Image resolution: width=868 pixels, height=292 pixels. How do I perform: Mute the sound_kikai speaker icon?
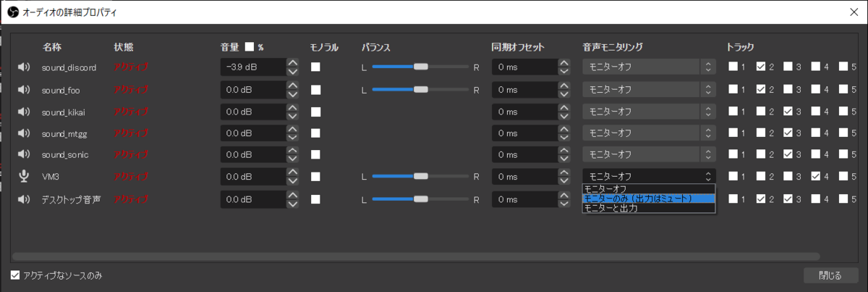click(x=24, y=112)
